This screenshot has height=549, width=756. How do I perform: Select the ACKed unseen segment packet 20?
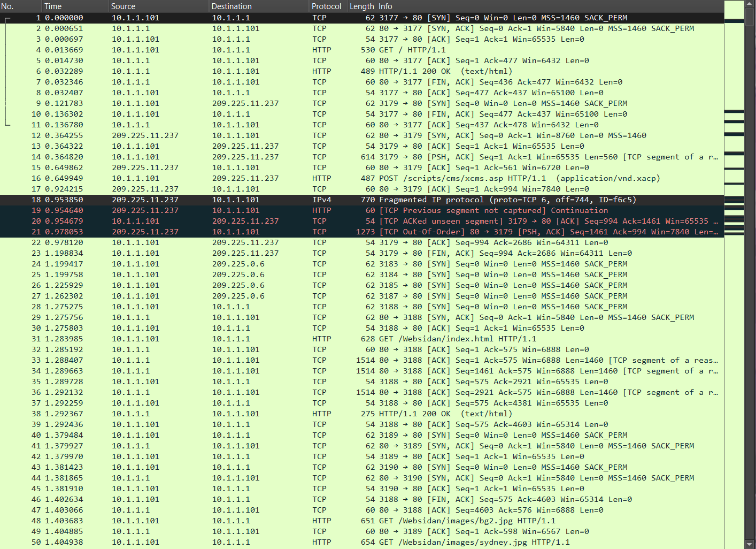click(x=321, y=220)
